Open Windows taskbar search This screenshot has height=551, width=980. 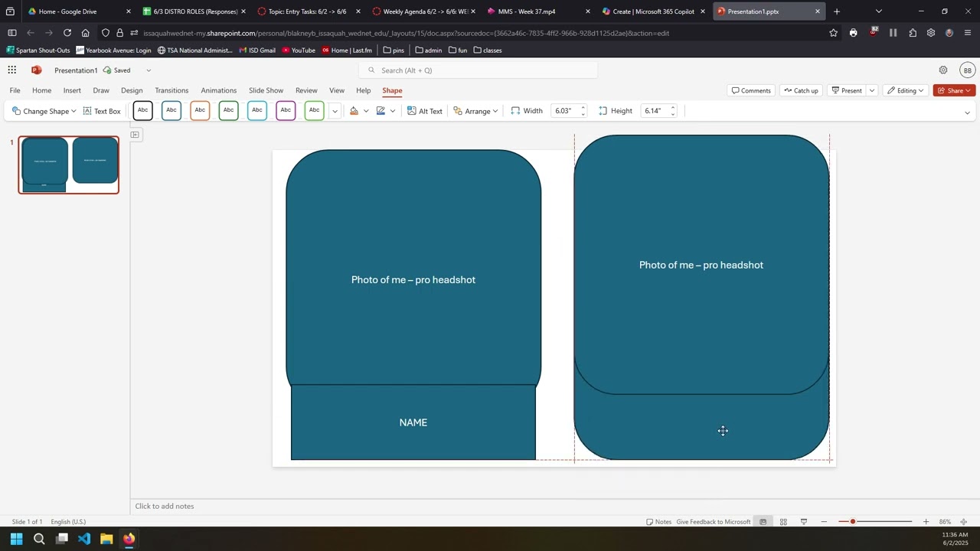39,539
